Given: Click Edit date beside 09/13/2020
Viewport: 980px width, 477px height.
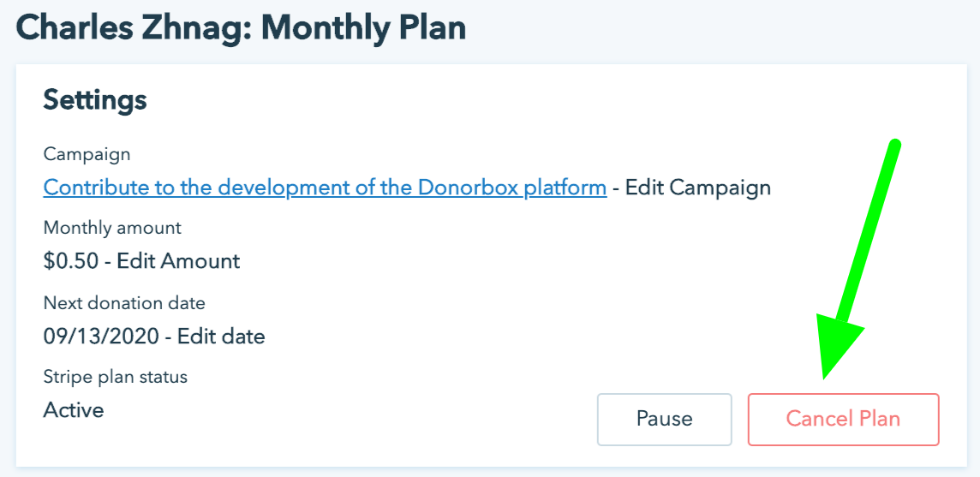Looking at the screenshot, I should pyautogui.click(x=221, y=337).
